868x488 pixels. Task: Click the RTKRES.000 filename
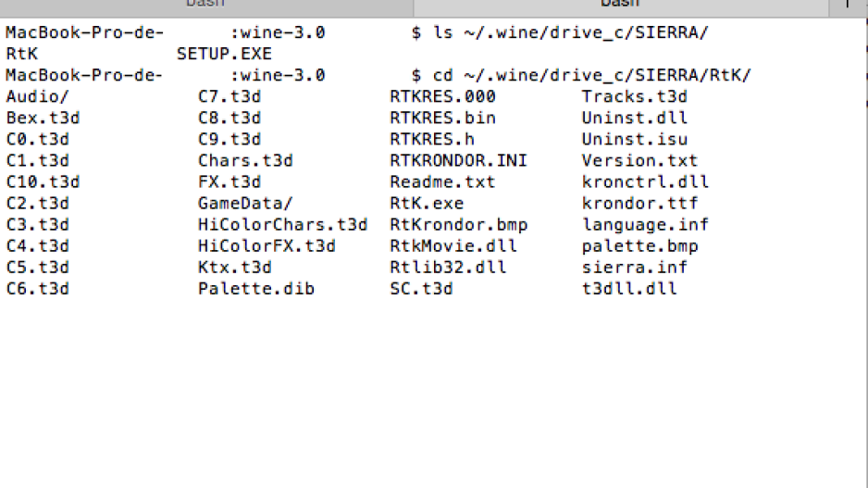pyautogui.click(x=442, y=96)
